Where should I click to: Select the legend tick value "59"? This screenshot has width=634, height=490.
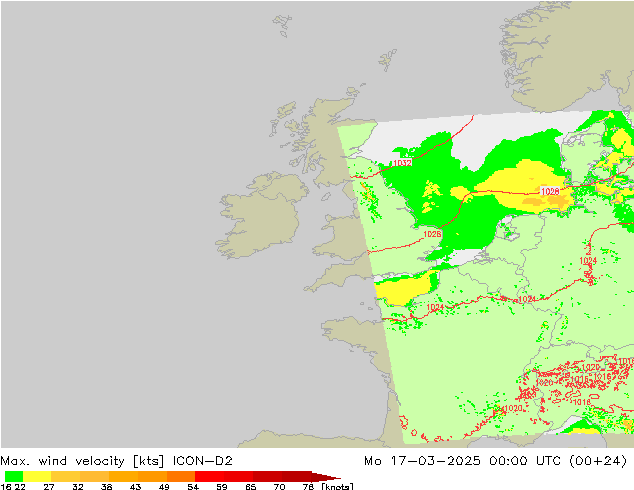pos(222,486)
